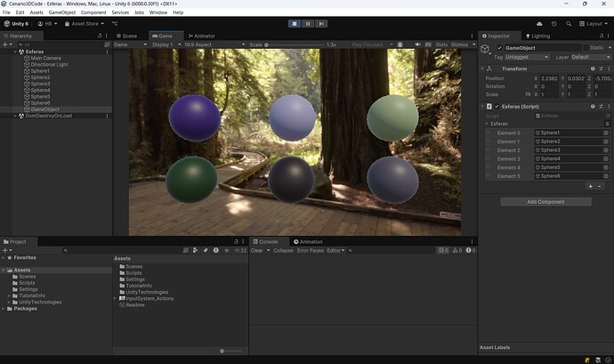Toggle info messages count in the Console
The height and width of the screenshot is (364, 614).
point(443,250)
